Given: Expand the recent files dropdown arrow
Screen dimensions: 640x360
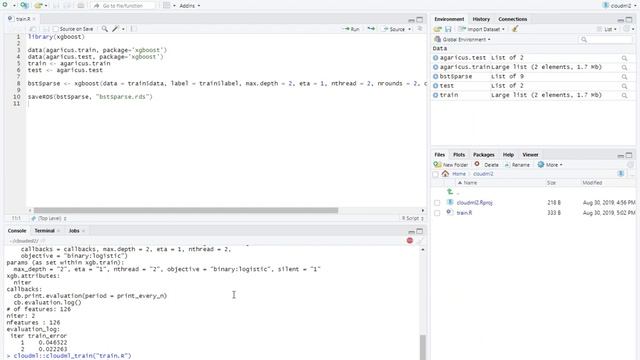Looking at the screenshot, I should pos(46,6).
